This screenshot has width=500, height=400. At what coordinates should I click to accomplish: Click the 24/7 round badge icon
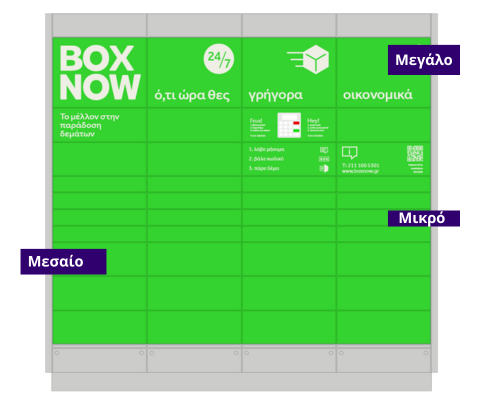tap(219, 59)
